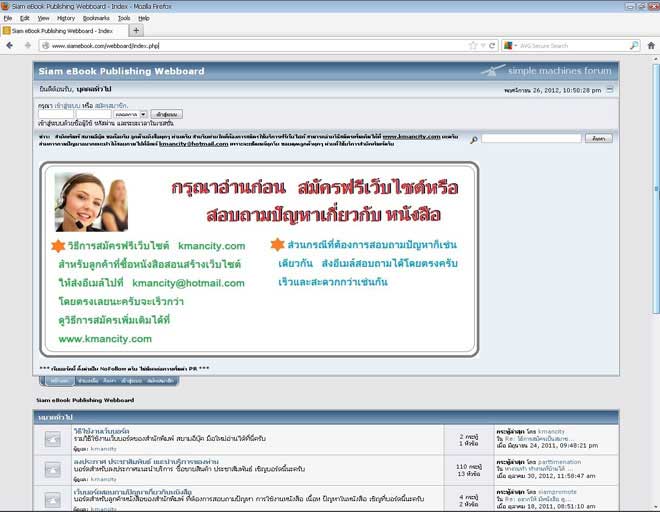Viewport: 660px width, 512px height.
Task: Click the forum password input field
Action: pyautogui.click(x=93, y=114)
